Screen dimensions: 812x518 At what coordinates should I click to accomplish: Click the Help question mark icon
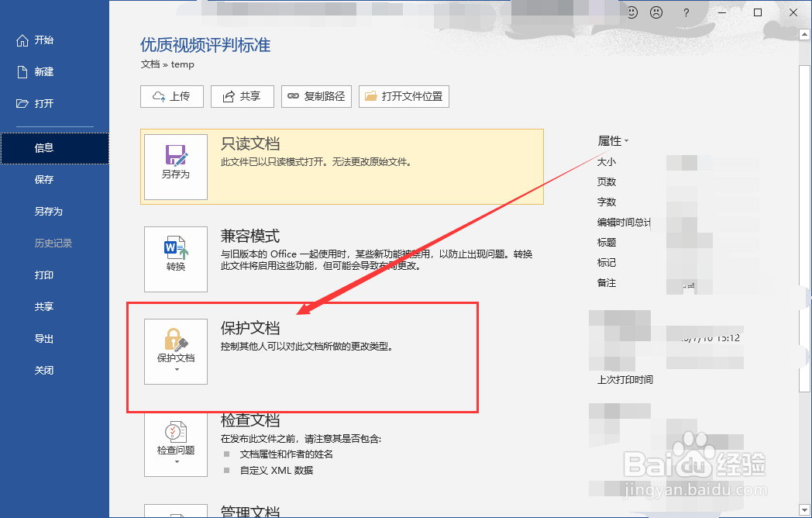(687, 12)
